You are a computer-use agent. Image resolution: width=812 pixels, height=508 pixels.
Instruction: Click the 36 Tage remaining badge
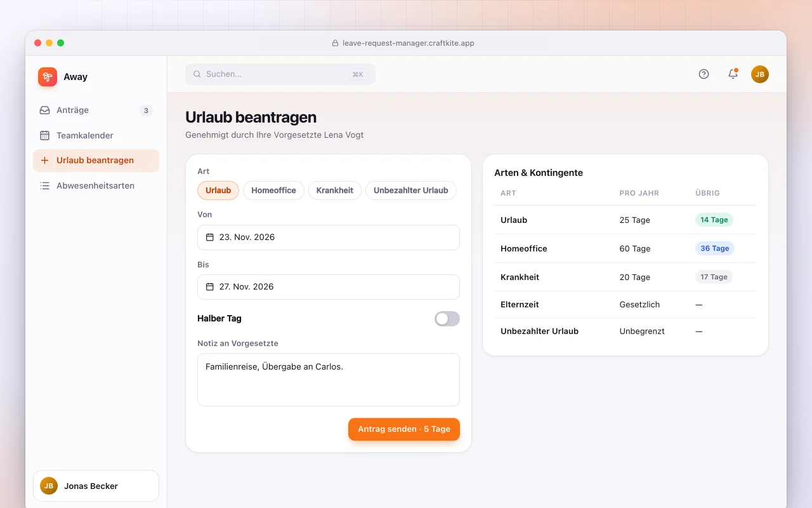pos(715,248)
